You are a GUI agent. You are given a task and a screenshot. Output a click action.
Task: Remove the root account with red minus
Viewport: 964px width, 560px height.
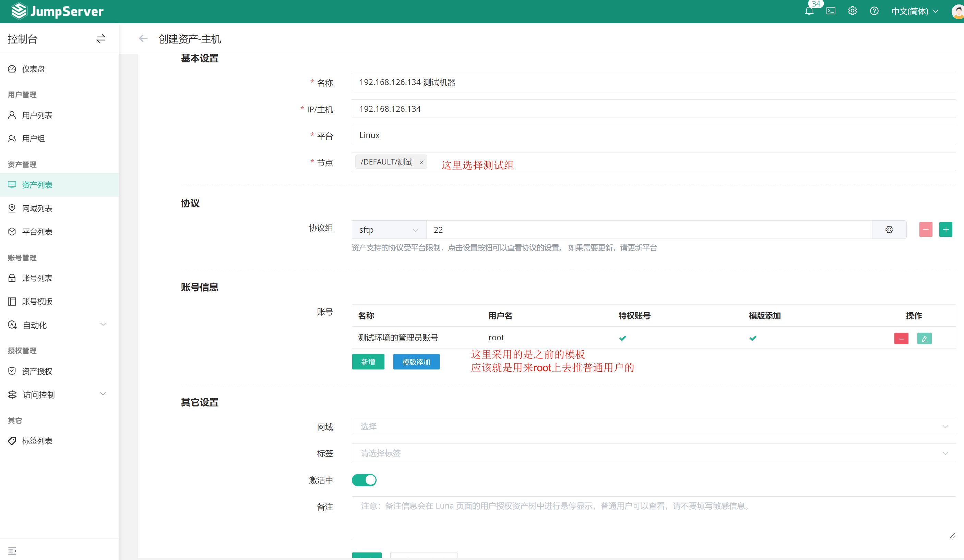click(x=901, y=338)
